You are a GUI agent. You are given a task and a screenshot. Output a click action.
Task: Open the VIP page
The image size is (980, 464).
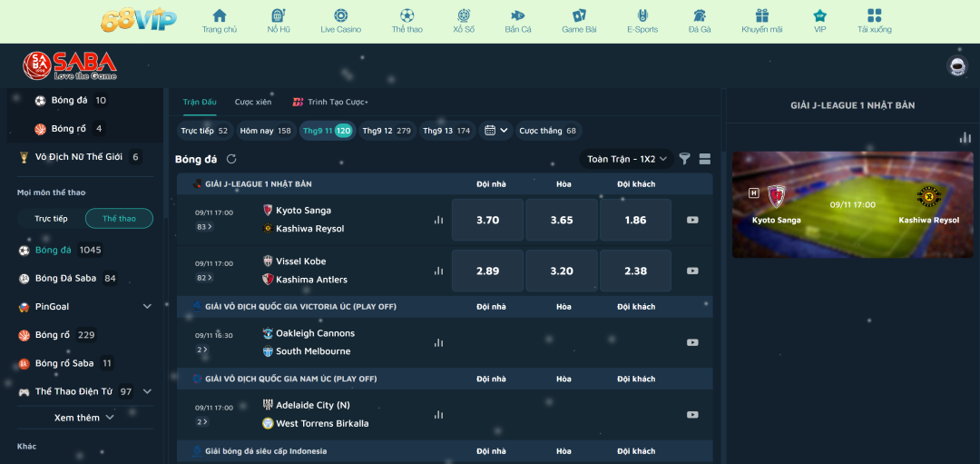(x=820, y=21)
